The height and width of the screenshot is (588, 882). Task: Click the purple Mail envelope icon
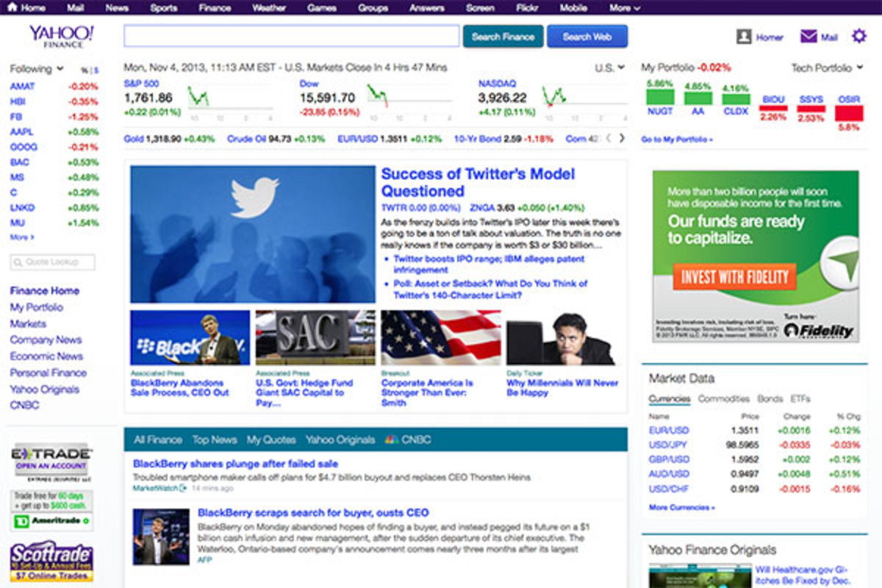coord(808,36)
